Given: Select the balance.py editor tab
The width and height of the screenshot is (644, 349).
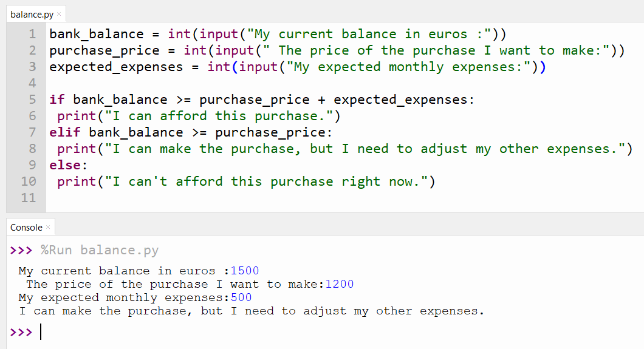Looking at the screenshot, I should [32, 15].
